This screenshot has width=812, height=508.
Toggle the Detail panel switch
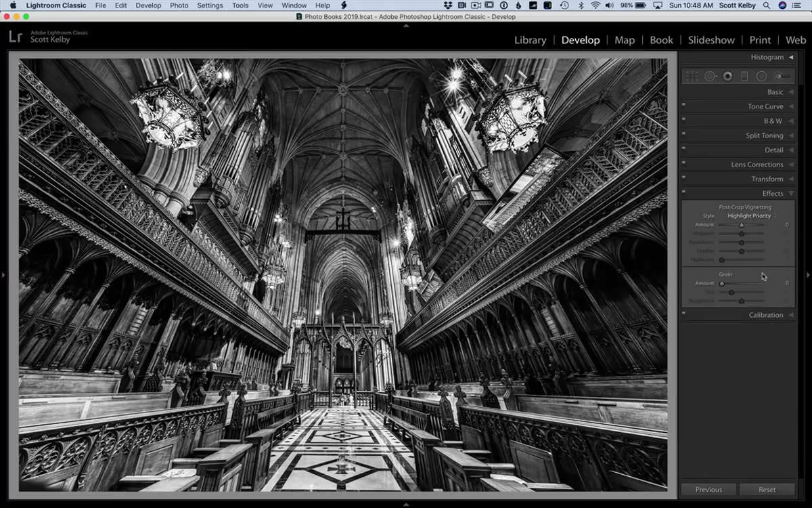683,148
